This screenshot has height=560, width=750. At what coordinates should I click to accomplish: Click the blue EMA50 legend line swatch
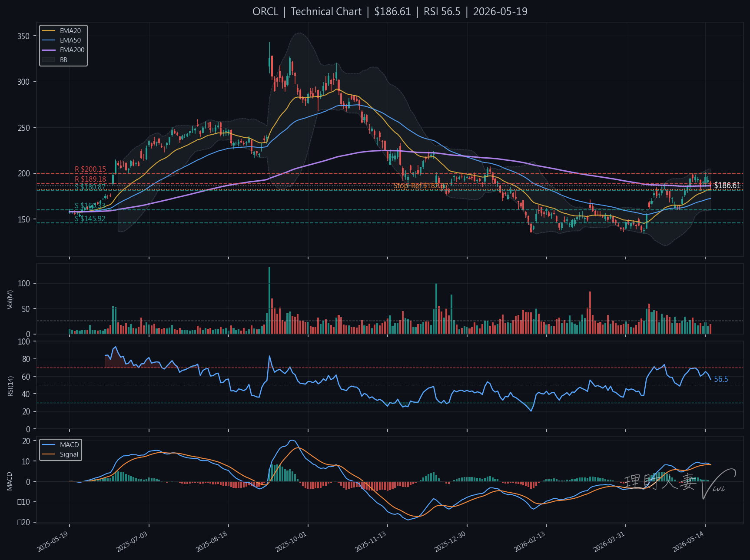click(49, 40)
